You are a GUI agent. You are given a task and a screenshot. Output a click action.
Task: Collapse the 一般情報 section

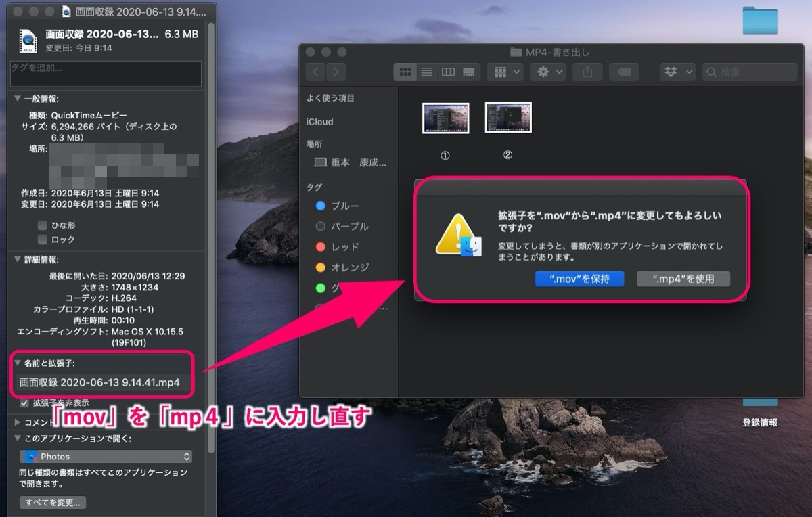18,98
